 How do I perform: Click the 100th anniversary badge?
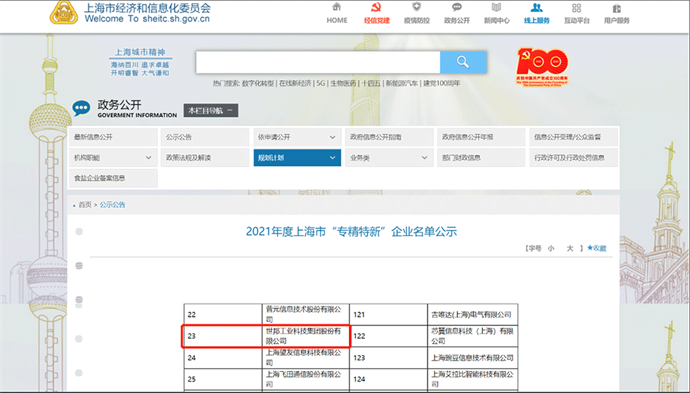tap(542, 66)
